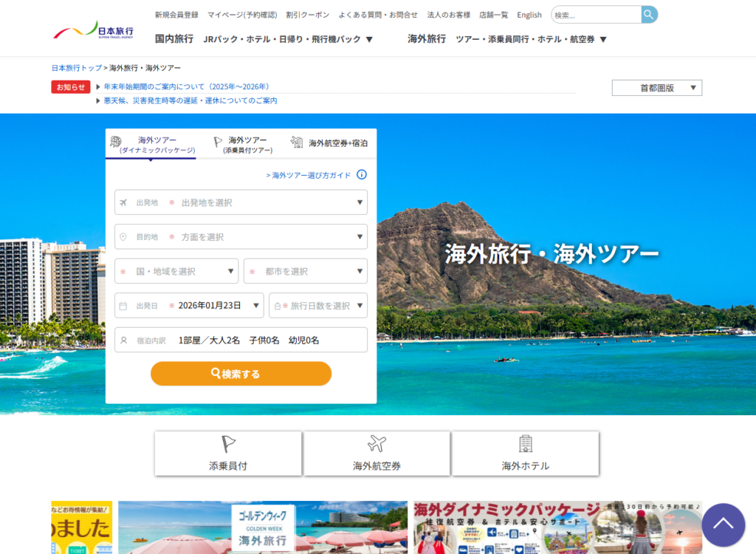Open the 海外旅行 menu in header
This screenshot has height=554, width=756.
point(427,39)
